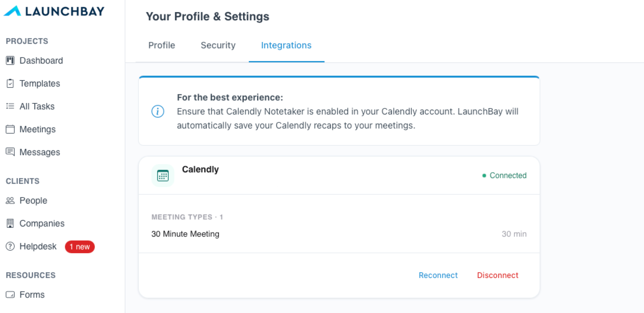The image size is (644, 313).
Task: Click the Calendly calendar app icon
Action: pyautogui.click(x=163, y=176)
